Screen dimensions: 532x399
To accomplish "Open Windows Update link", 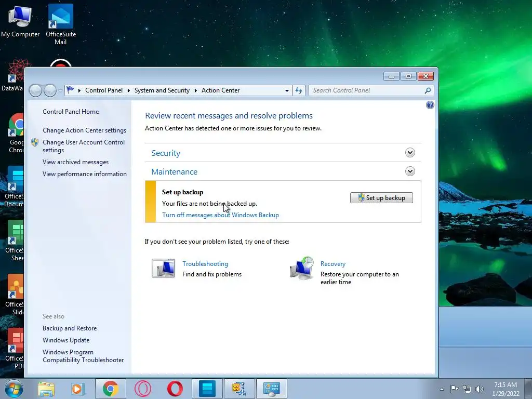I will pyautogui.click(x=66, y=340).
